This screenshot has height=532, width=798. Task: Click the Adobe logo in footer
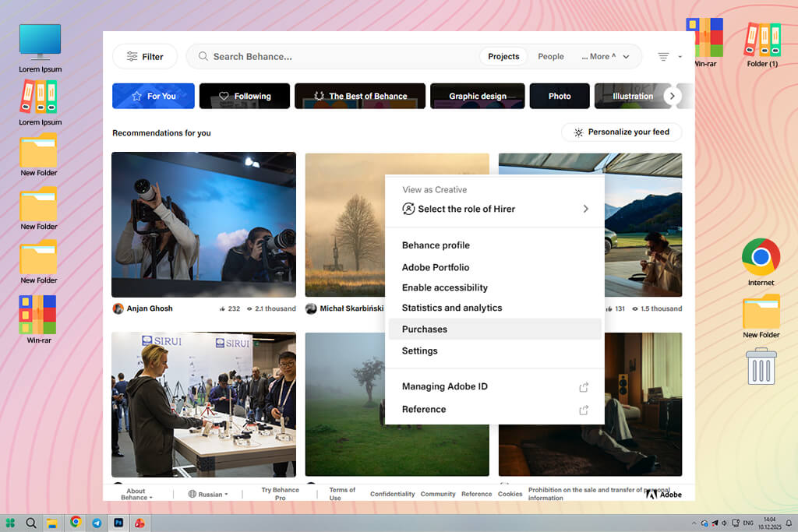click(664, 494)
